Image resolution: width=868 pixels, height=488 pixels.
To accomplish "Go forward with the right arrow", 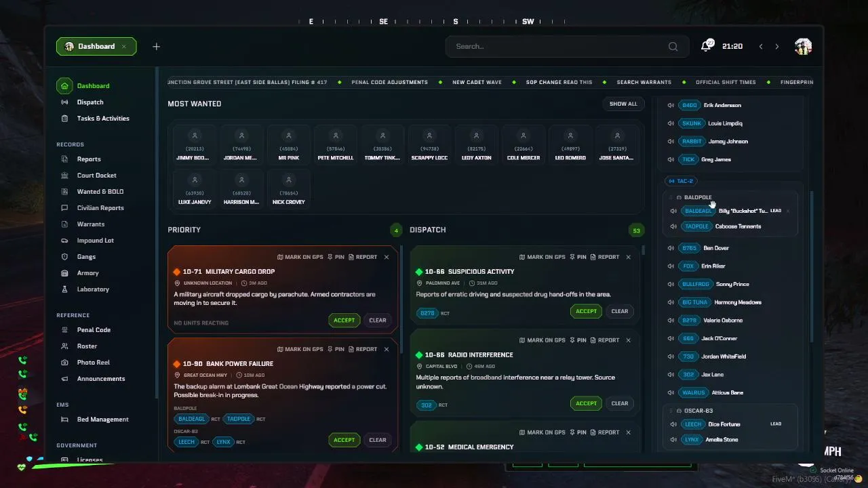I will [x=777, y=47].
